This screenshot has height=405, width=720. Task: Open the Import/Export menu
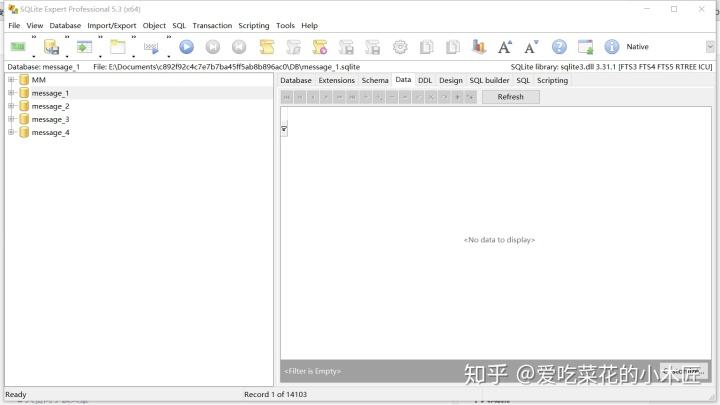pos(112,26)
